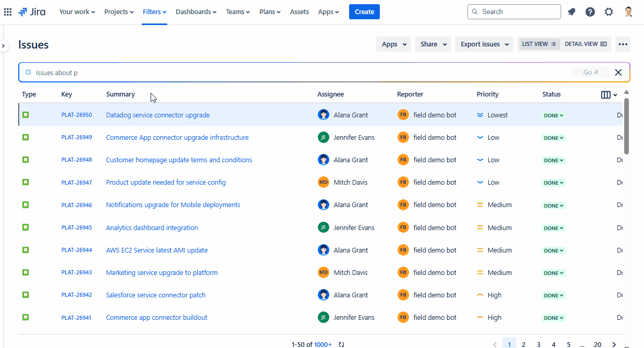Open the app switcher grid icon

[x=8, y=11]
